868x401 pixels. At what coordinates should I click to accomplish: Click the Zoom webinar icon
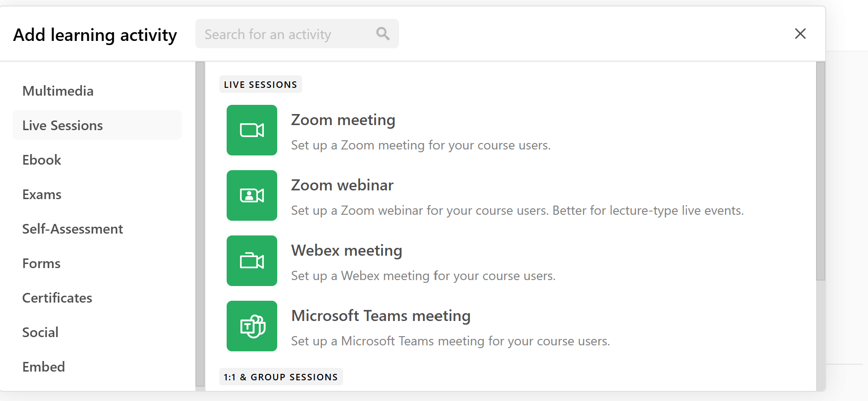pos(252,195)
